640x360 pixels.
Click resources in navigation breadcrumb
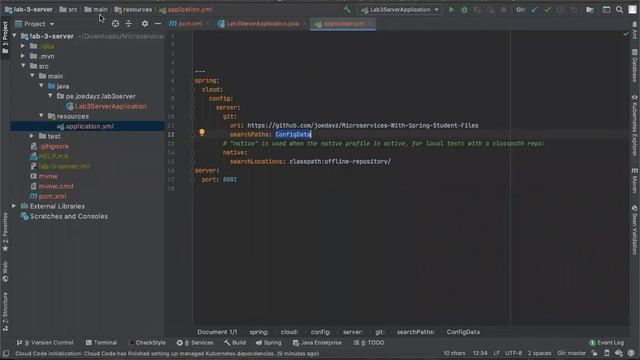133,9
